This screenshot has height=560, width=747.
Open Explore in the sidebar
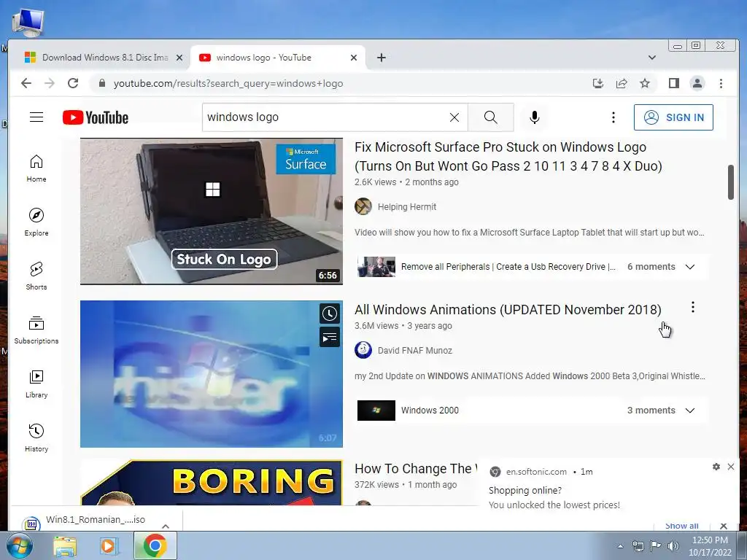[36, 222]
